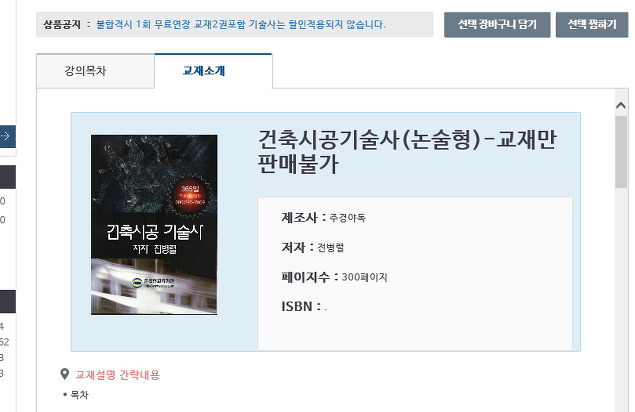Click the scrollbar up arrow
The height and width of the screenshot is (412, 635).
tap(620, 106)
